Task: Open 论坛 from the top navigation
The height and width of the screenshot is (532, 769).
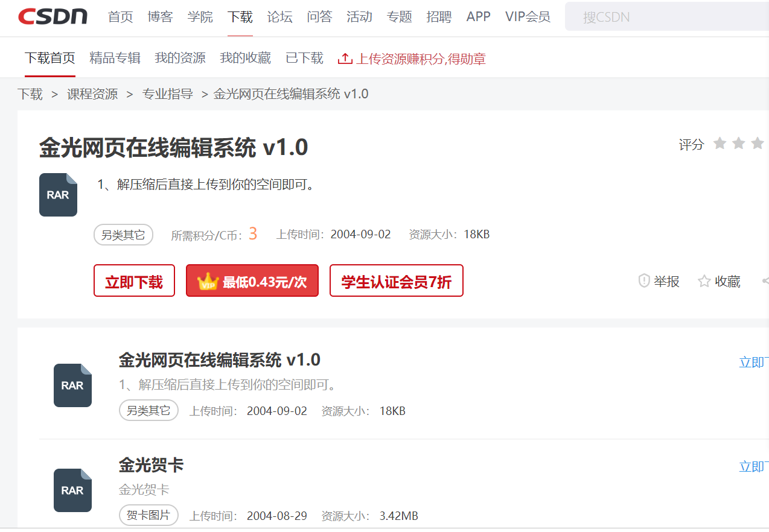Action: (279, 17)
